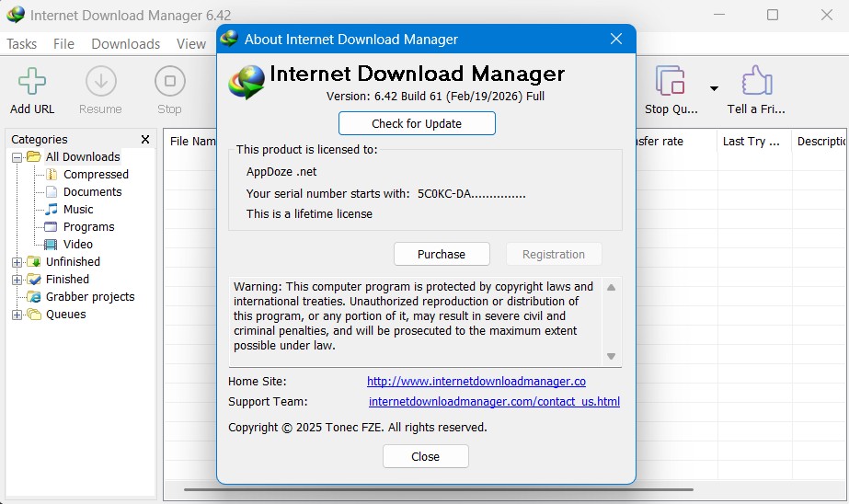Click the horizontal scrollbar of download list
Screen dimensions: 849x504
pyautogui.click(x=439, y=489)
